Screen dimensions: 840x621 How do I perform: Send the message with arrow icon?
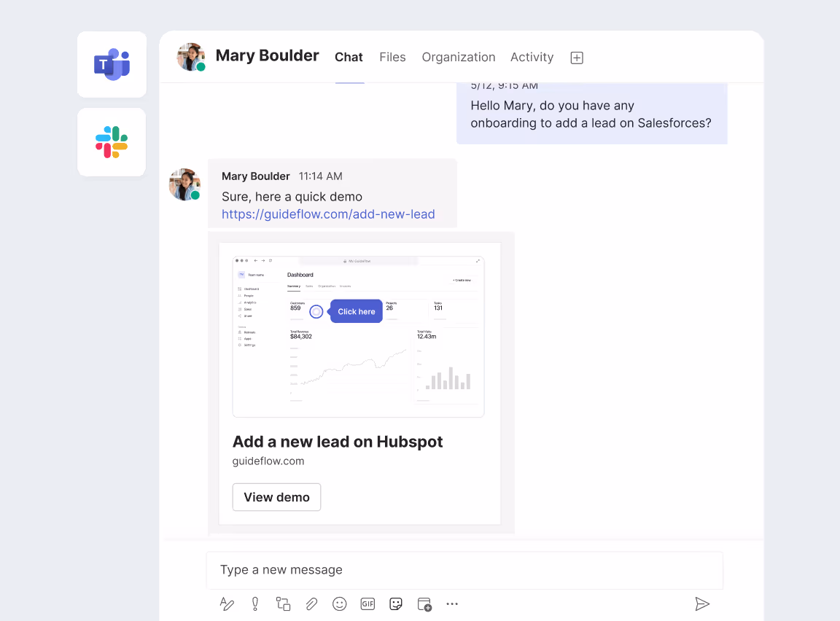[x=701, y=604]
